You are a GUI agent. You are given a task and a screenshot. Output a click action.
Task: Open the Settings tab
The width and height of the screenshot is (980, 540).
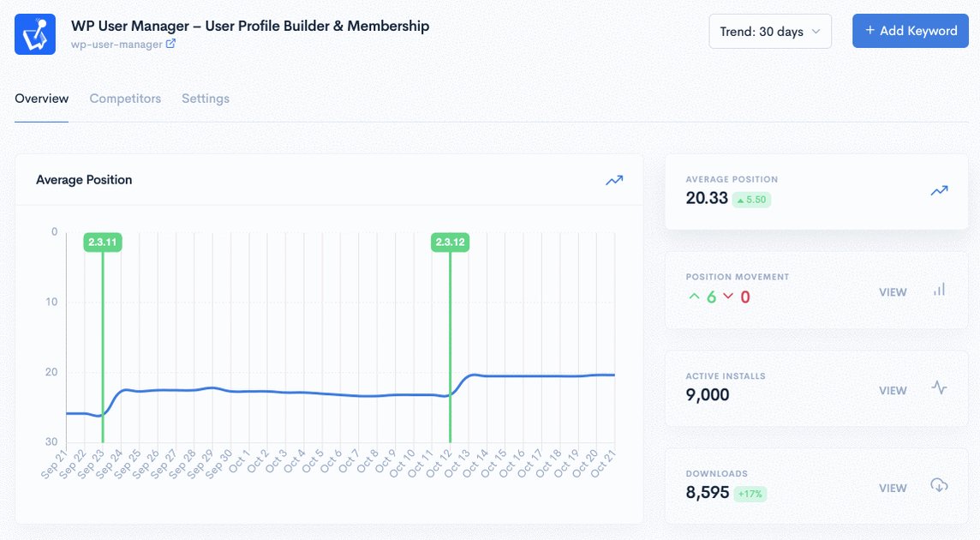pos(206,99)
